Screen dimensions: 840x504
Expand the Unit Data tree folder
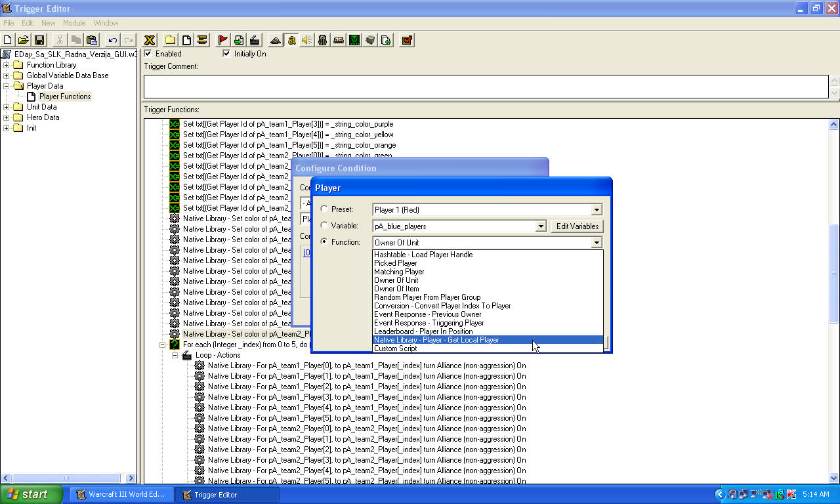(7, 107)
